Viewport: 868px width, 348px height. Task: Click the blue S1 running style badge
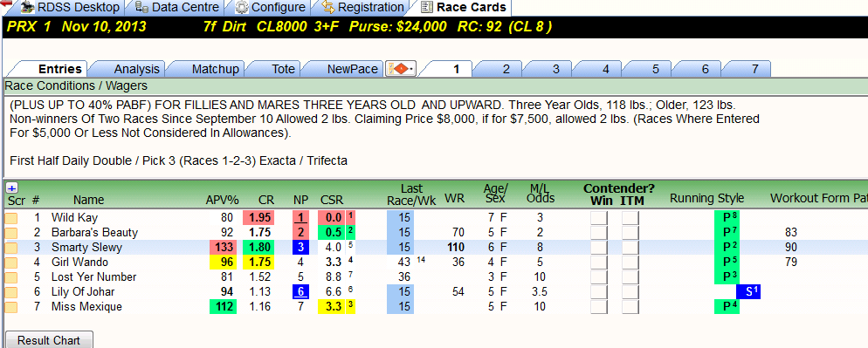click(x=748, y=292)
